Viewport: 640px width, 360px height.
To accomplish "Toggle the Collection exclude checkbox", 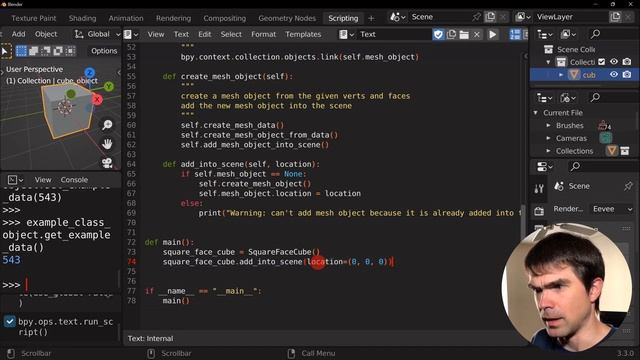I will [602, 62].
